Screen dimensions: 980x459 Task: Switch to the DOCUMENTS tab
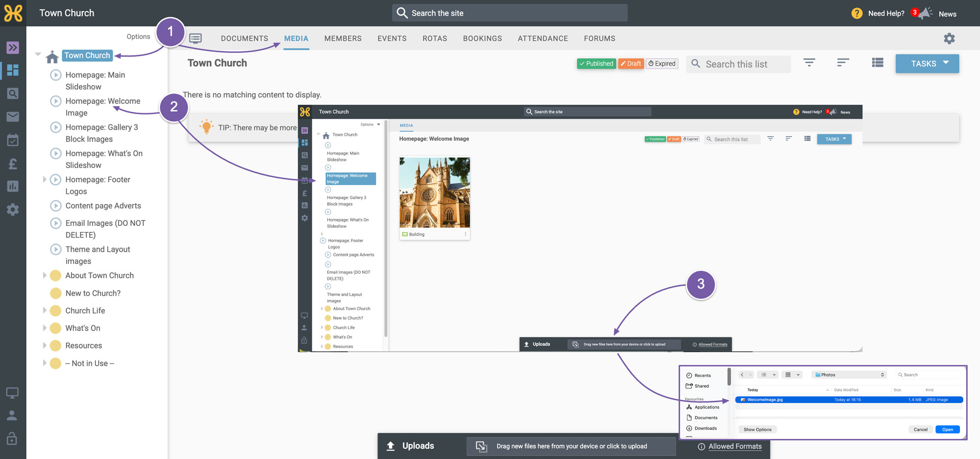point(245,38)
